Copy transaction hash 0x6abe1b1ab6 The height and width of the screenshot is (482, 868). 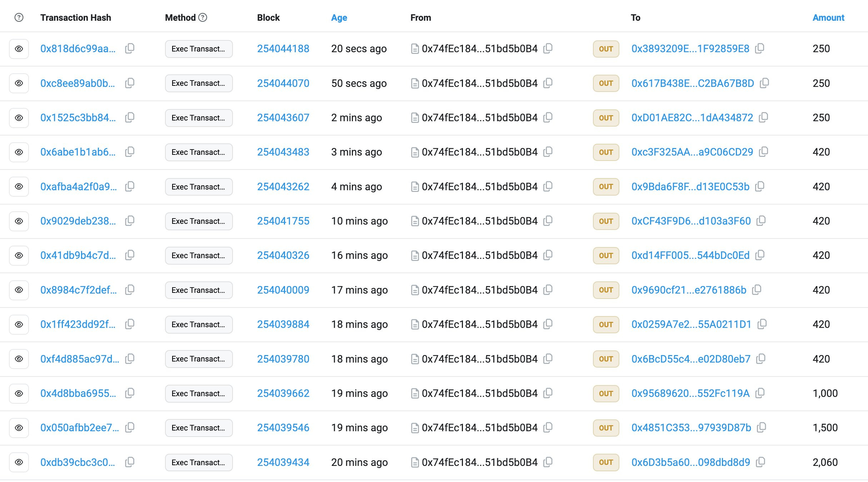click(x=130, y=152)
